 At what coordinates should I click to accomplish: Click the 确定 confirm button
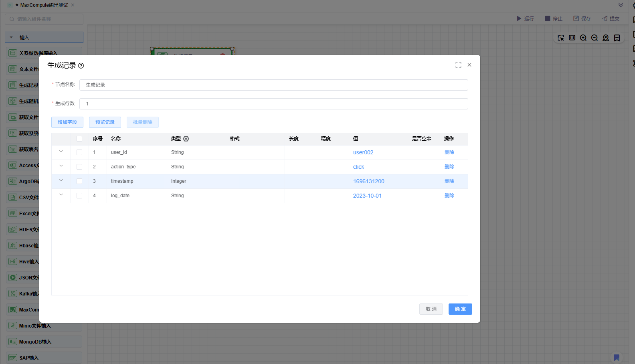[x=460, y=309]
